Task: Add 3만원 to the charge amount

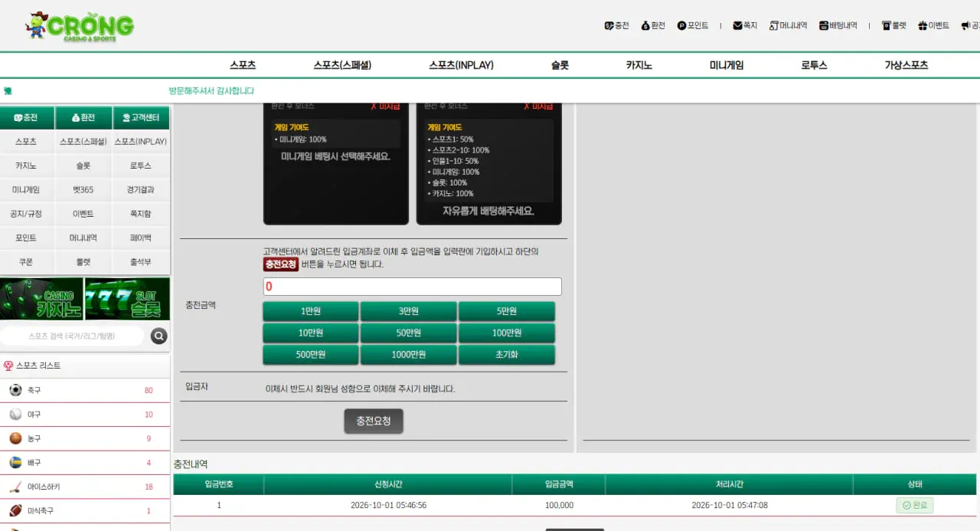Action: click(409, 311)
